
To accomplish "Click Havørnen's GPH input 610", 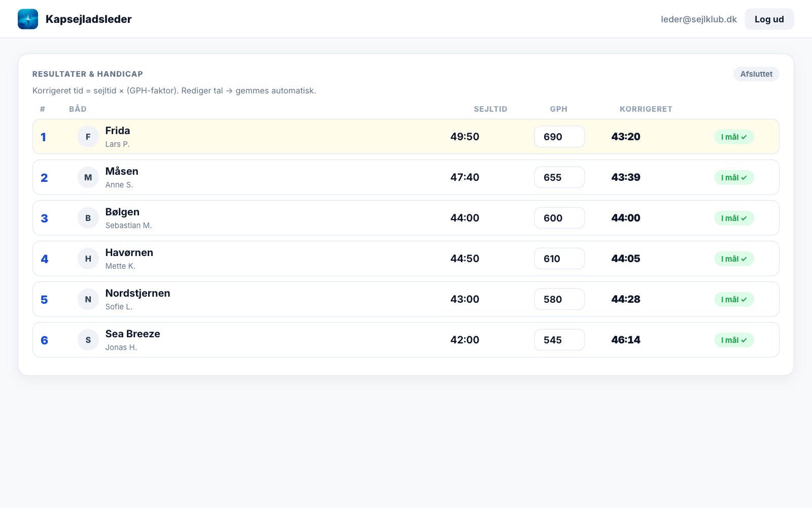I will click(x=559, y=259).
